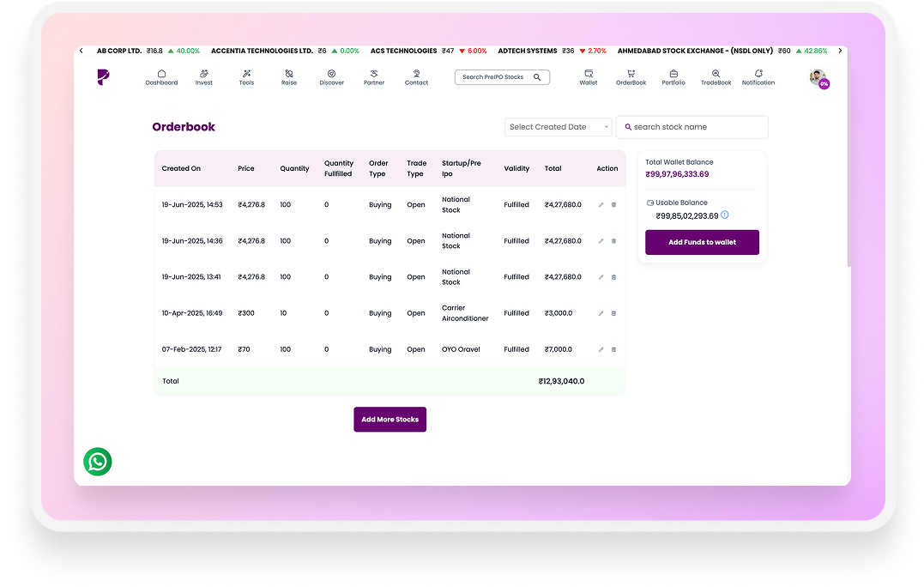The width and height of the screenshot is (924, 587).
Task: Open the Tools menu item
Action: 246,77
